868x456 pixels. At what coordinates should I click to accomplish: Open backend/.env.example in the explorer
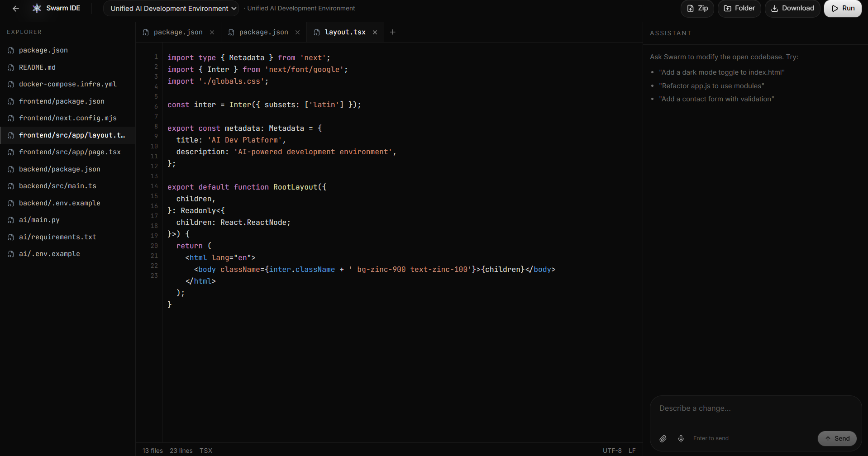pyautogui.click(x=68, y=203)
